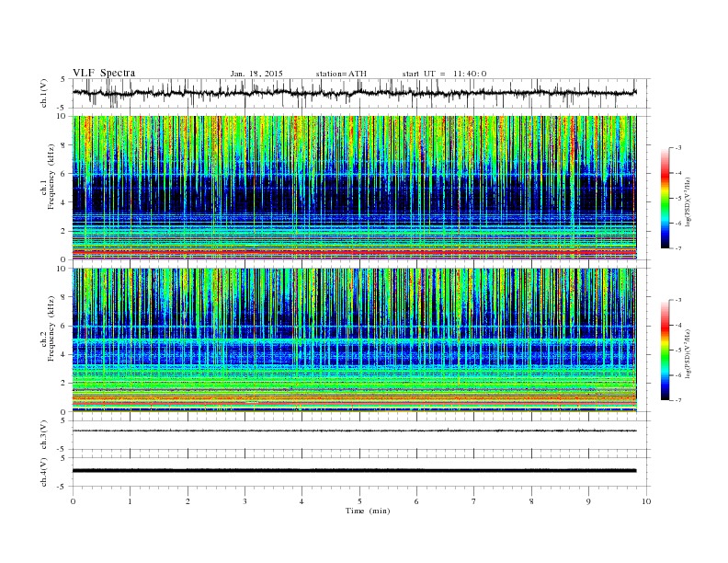Click the "ch.1(V)" waveform axis label
728x563 pixels.
tap(44, 93)
